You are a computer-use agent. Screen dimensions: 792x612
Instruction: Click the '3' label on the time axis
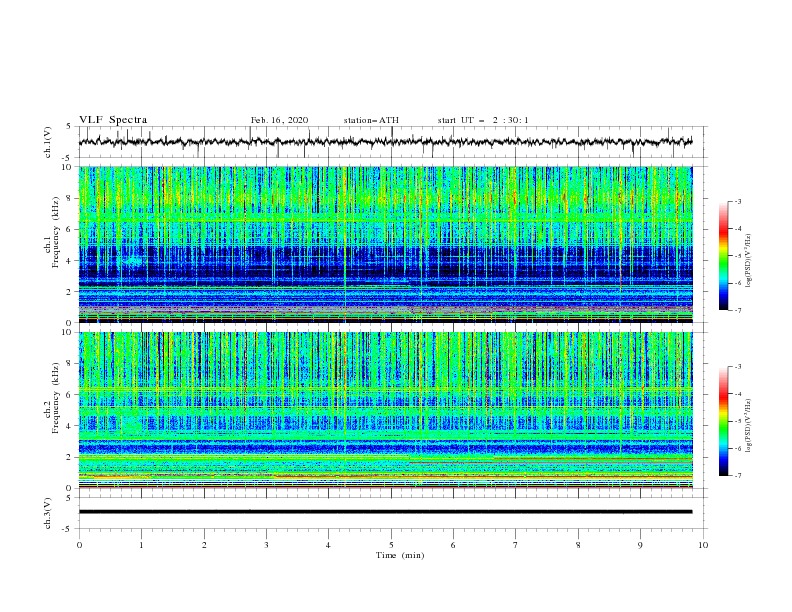point(266,545)
